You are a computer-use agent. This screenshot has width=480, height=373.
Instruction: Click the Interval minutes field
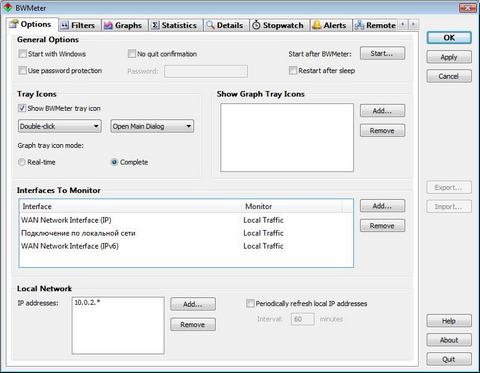(303, 319)
